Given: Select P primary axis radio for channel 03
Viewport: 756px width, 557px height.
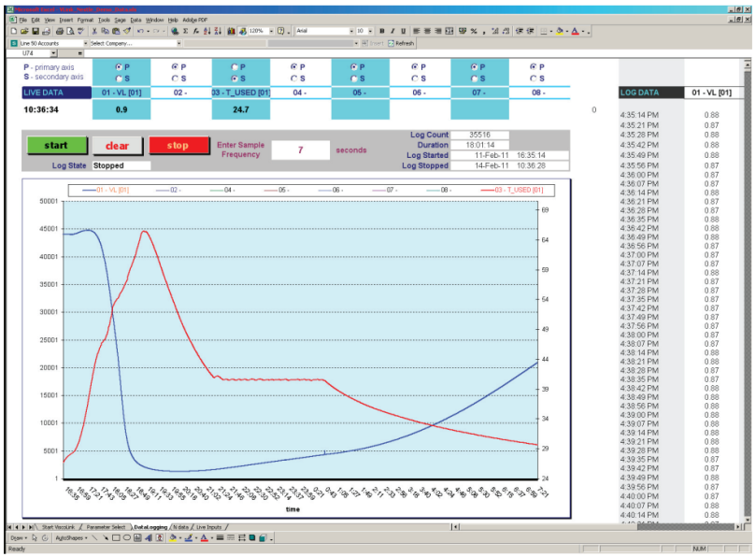Looking at the screenshot, I should (235, 67).
